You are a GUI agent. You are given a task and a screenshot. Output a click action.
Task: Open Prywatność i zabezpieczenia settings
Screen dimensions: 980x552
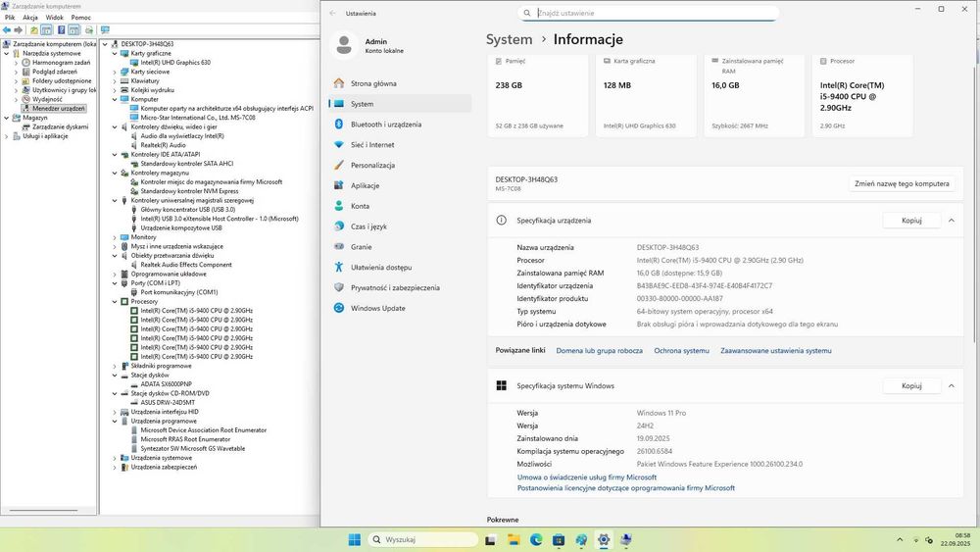click(x=400, y=288)
